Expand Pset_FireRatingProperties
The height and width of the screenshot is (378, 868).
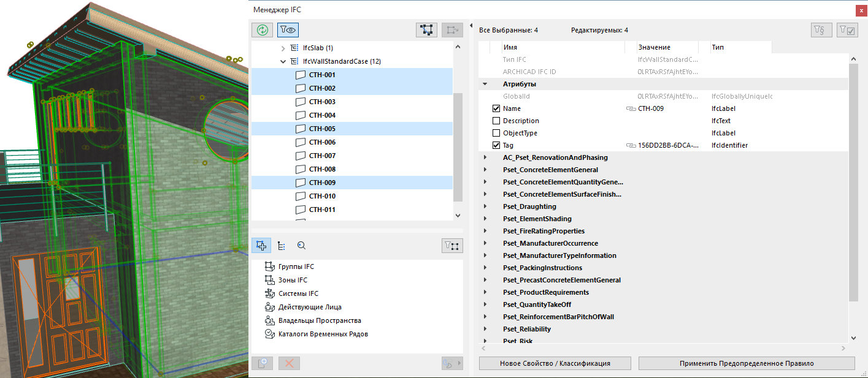tap(485, 231)
